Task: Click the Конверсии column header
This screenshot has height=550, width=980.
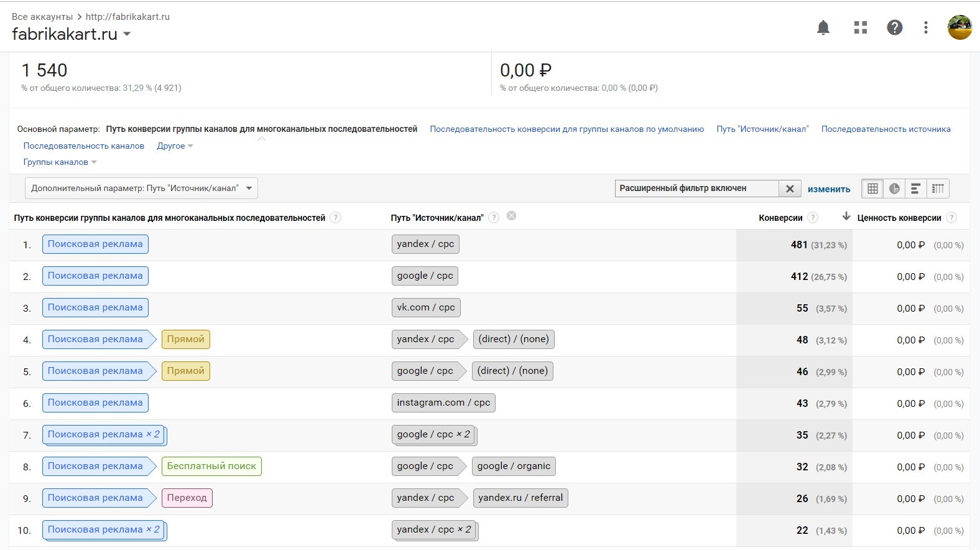Action: point(780,218)
